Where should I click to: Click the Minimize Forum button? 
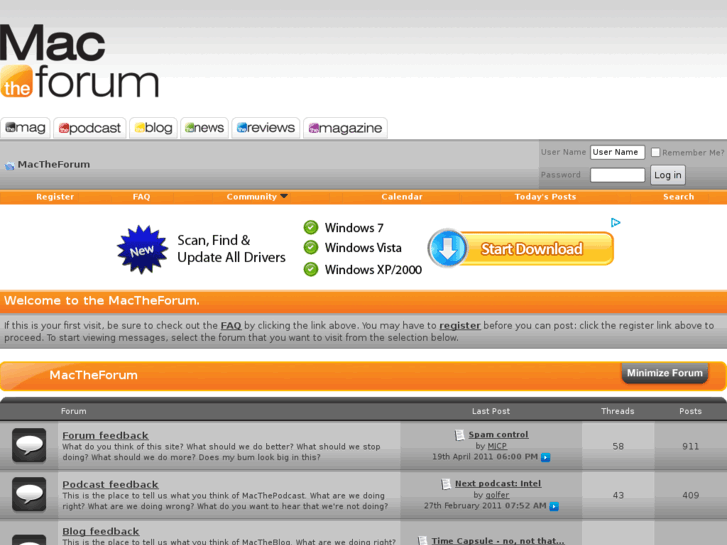point(664,373)
